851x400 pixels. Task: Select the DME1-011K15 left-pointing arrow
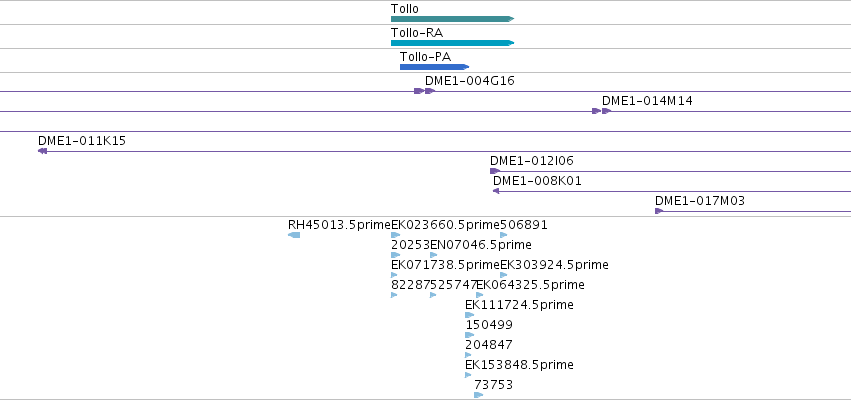(42, 151)
